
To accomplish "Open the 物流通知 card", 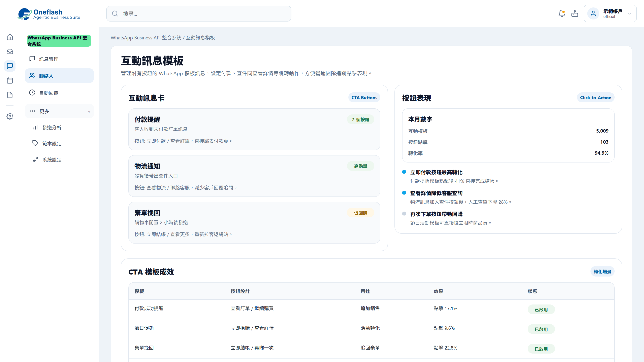I will click(254, 176).
